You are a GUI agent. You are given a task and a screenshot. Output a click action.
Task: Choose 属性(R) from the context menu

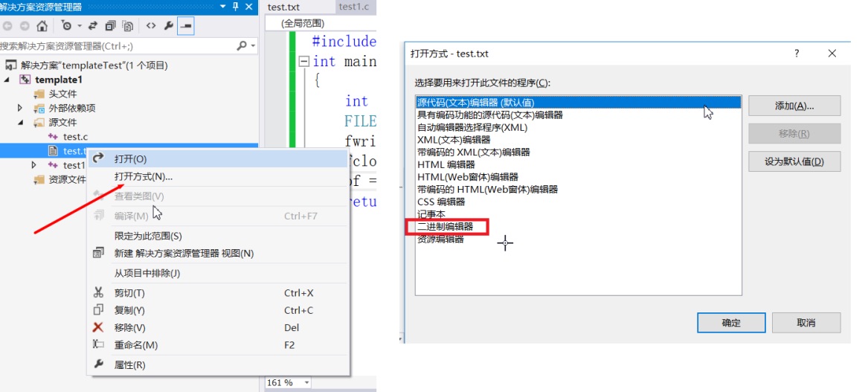[x=219, y=365]
